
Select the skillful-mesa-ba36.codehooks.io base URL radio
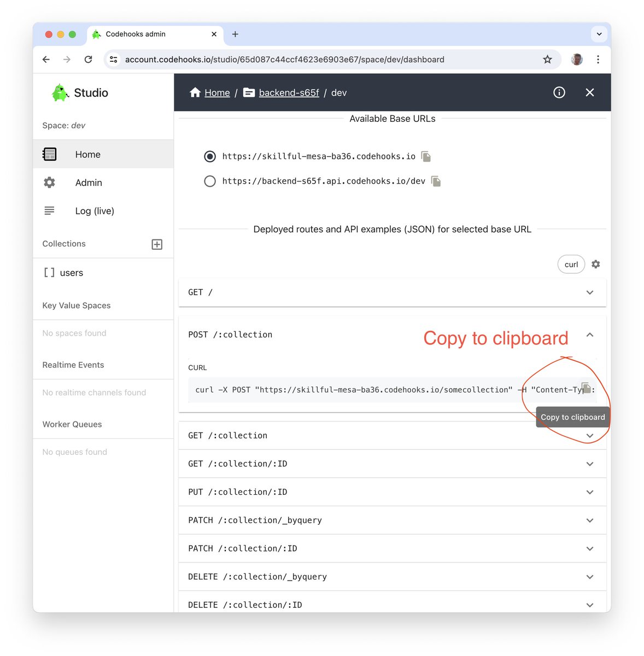point(209,156)
